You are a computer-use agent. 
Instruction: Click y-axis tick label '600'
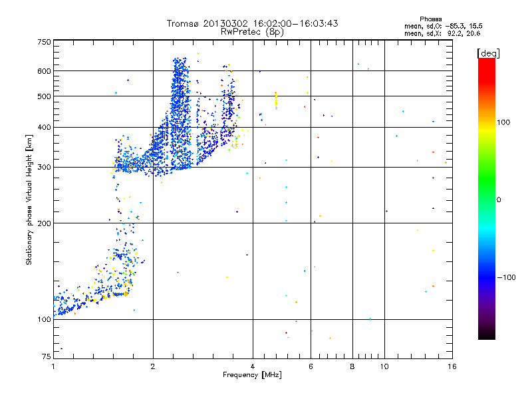[44, 71]
